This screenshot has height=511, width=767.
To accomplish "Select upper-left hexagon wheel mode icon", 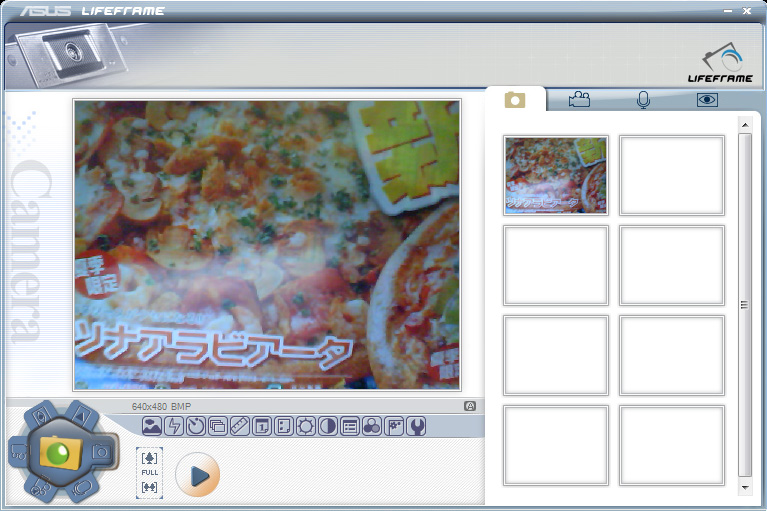I will click(40, 416).
